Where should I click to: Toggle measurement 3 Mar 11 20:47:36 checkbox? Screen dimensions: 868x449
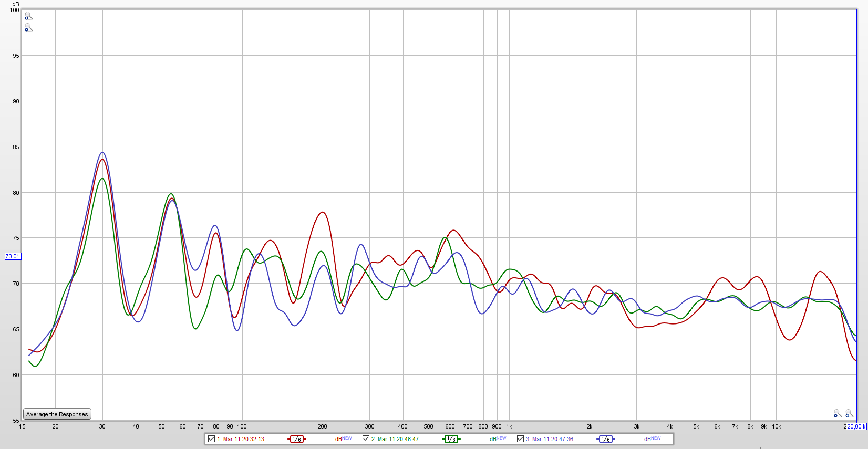point(521,439)
